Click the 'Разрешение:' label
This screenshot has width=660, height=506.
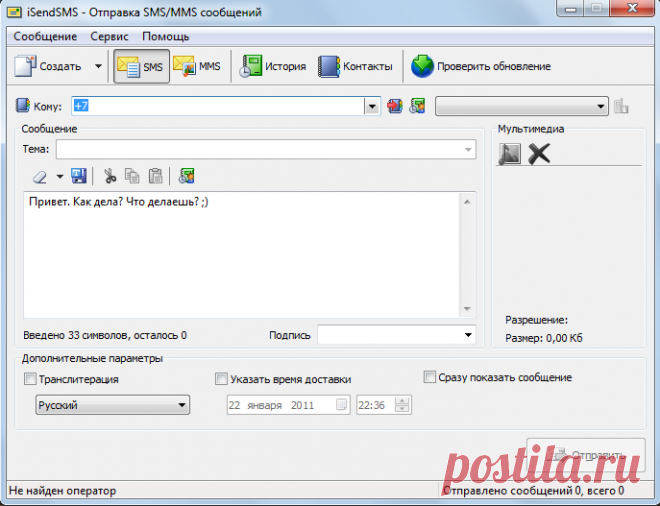(x=537, y=320)
